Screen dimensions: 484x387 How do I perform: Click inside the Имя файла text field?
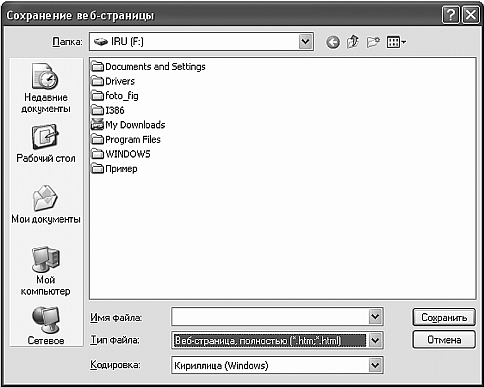pos(270,316)
